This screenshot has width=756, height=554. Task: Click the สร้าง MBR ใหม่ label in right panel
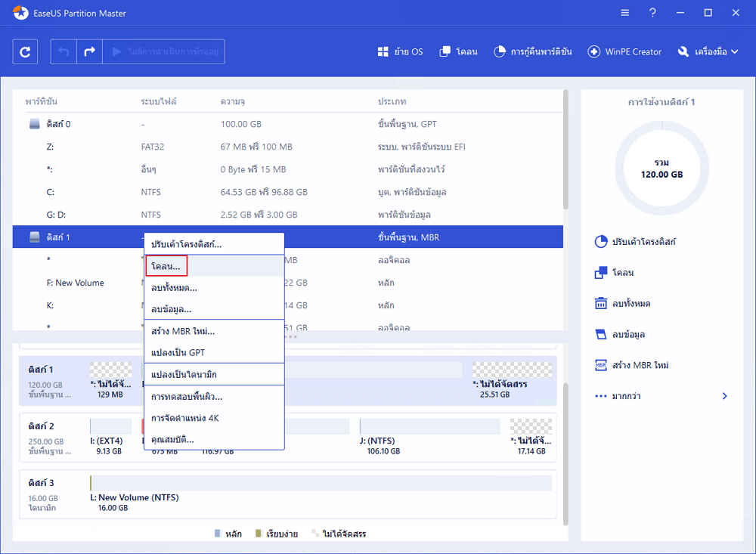pyautogui.click(x=640, y=365)
